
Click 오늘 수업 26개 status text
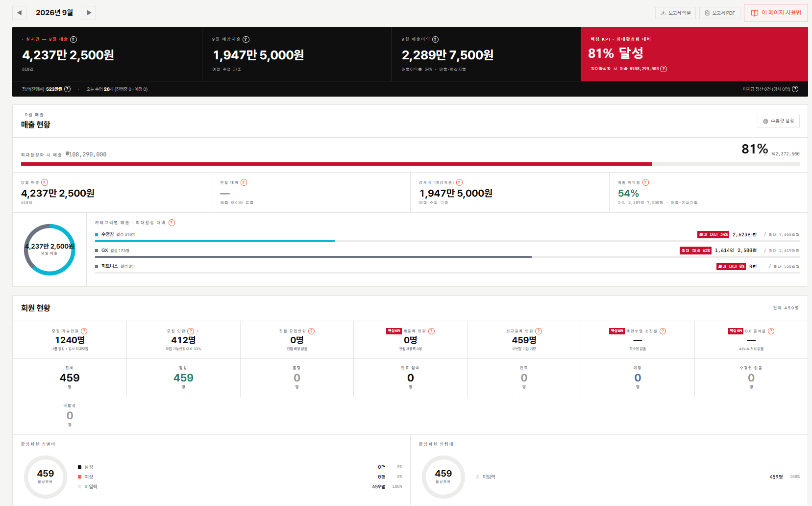(x=117, y=89)
